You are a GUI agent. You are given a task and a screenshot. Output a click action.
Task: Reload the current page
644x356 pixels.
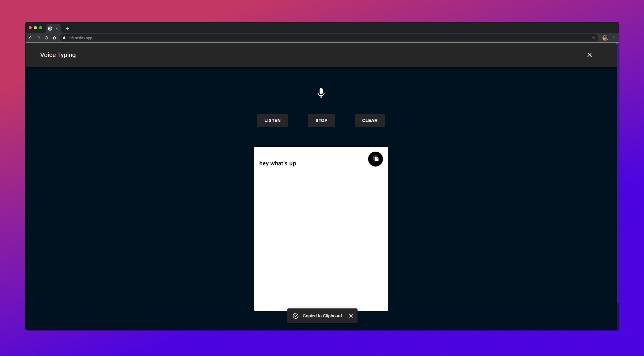[46, 38]
